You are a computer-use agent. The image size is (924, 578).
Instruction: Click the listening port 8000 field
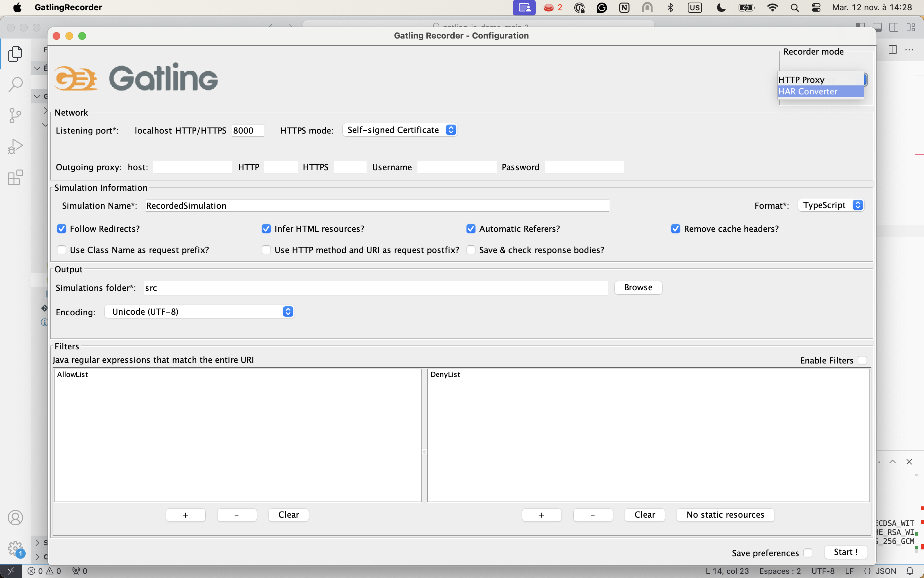(x=248, y=130)
